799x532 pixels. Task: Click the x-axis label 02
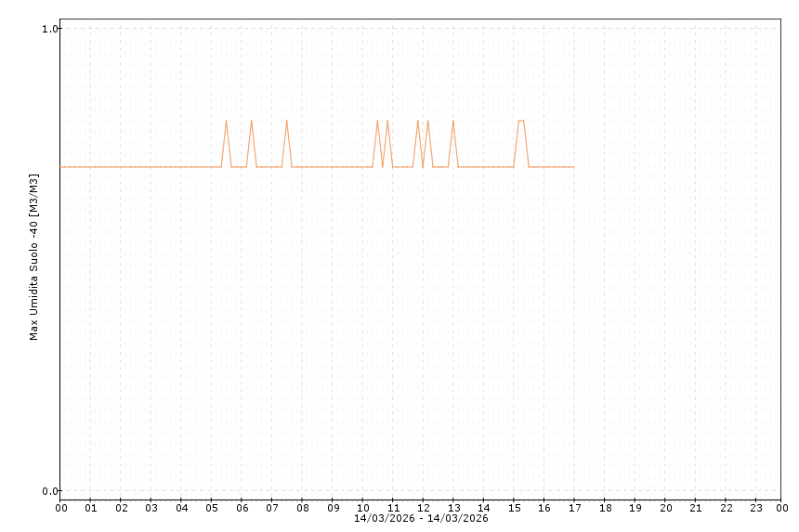(121, 508)
